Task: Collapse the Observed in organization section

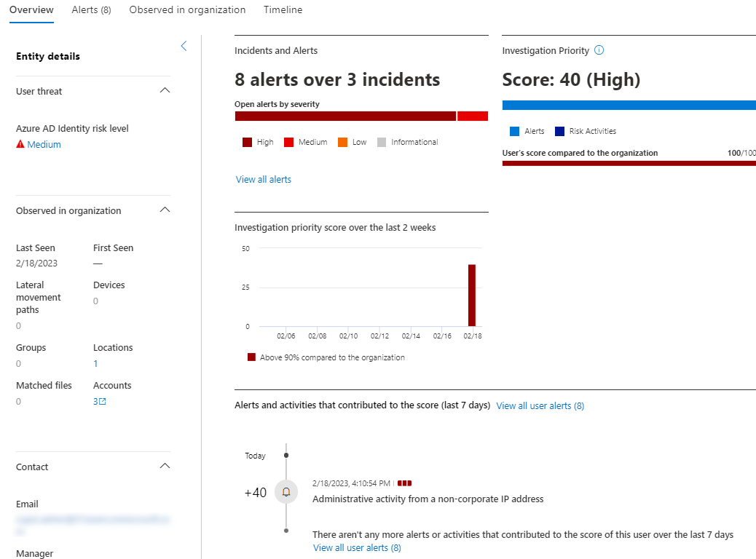Action: pyautogui.click(x=165, y=210)
